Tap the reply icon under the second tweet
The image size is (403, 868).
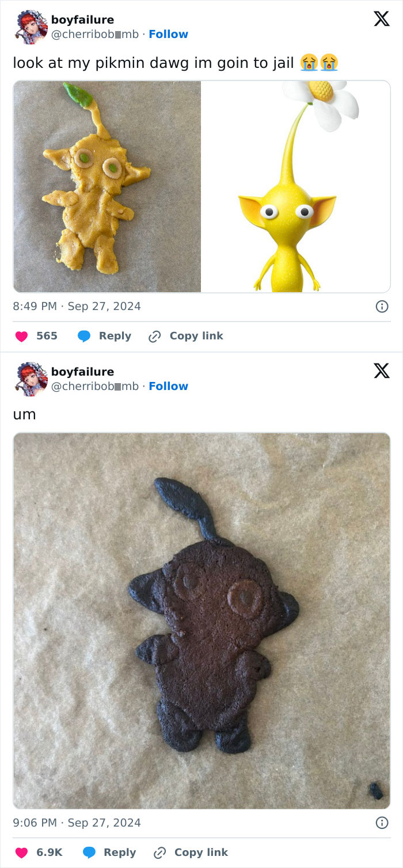pyautogui.click(x=89, y=852)
